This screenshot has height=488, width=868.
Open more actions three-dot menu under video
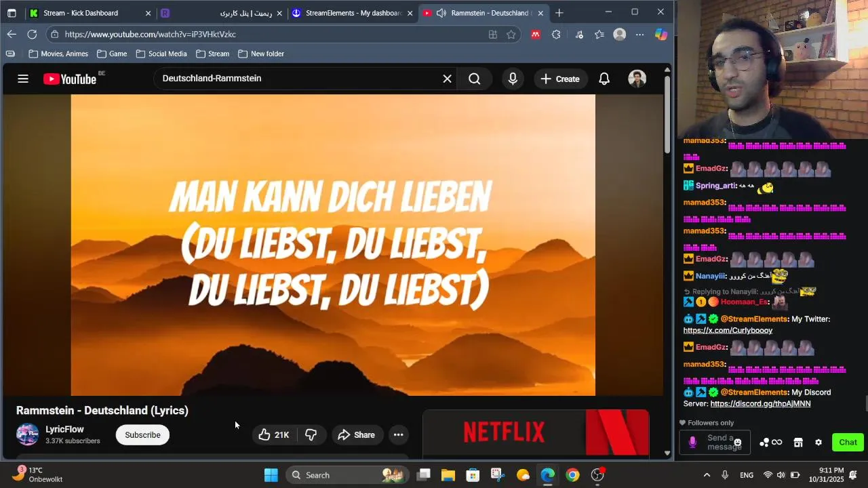(399, 434)
